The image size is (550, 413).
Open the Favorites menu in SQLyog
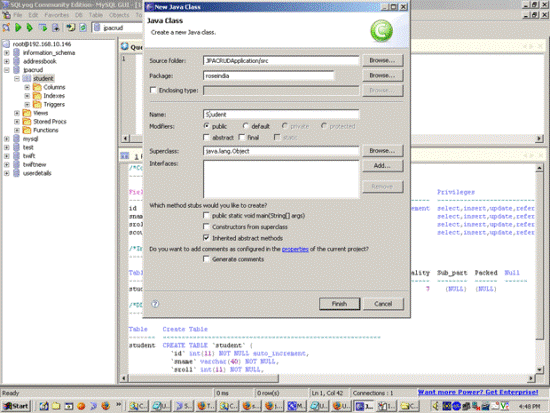pos(56,15)
